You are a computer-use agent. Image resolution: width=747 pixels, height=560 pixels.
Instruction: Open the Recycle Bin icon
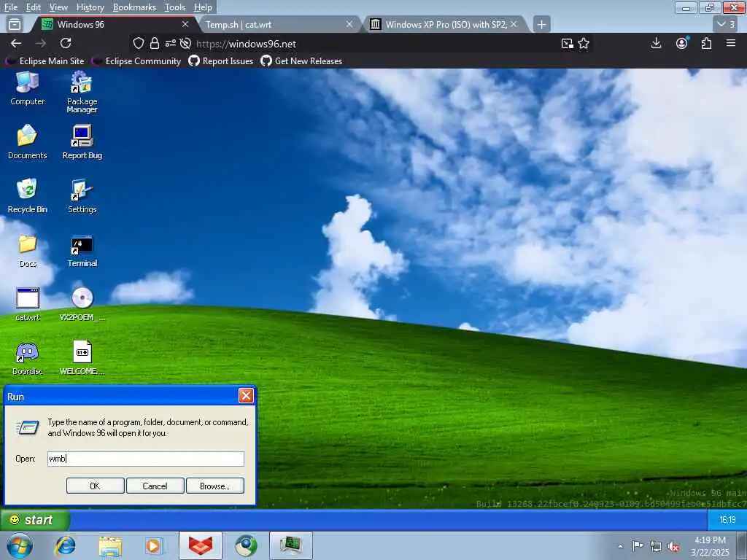[27, 195]
